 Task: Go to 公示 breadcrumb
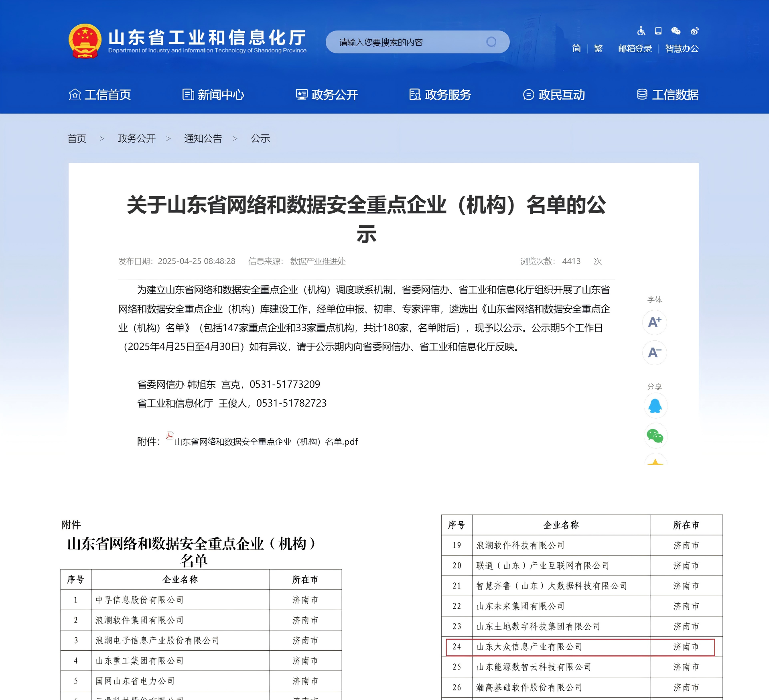pos(260,138)
